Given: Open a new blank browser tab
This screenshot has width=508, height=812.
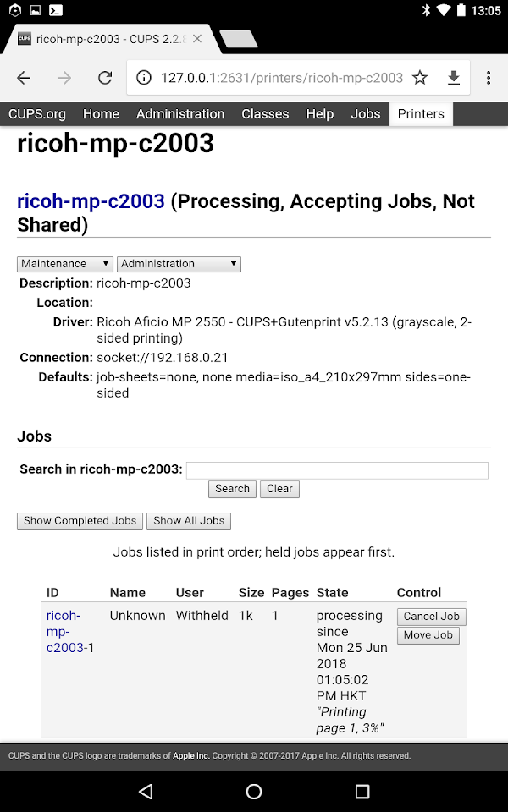Looking at the screenshot, I should [239, 40].
